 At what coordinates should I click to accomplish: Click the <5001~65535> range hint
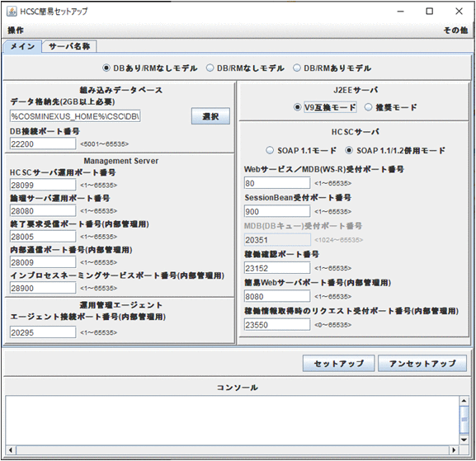[105, 144]
